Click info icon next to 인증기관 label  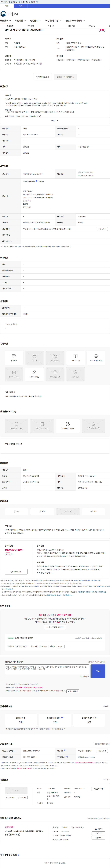[x=64, y=750]
